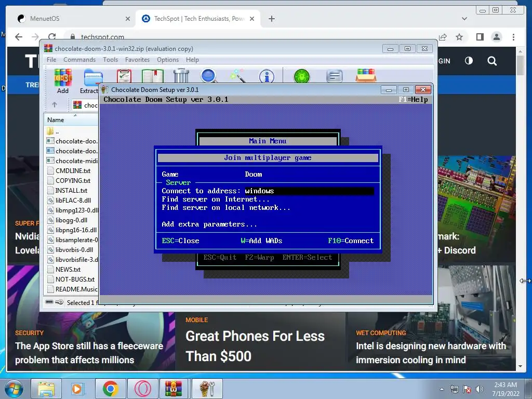Image resolution: width=532 pixels, height=399 pixels.
Task: Show hidden tray icons arrow
Action: pos(442,389)
